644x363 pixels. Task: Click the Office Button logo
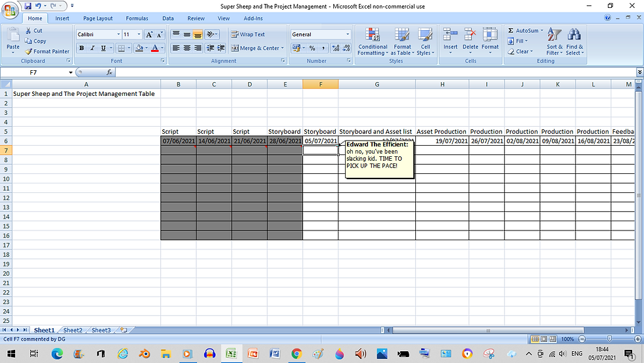(10, 10)
